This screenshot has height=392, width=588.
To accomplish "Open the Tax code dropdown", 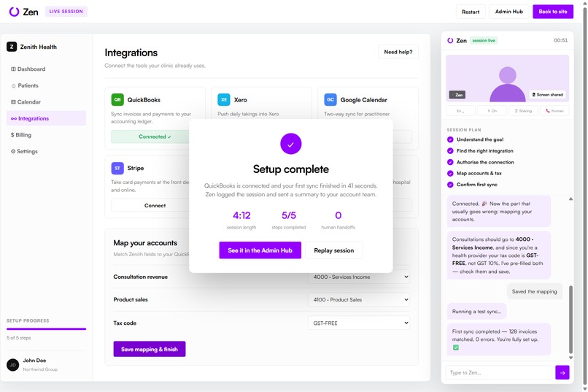I will [359, 323].
